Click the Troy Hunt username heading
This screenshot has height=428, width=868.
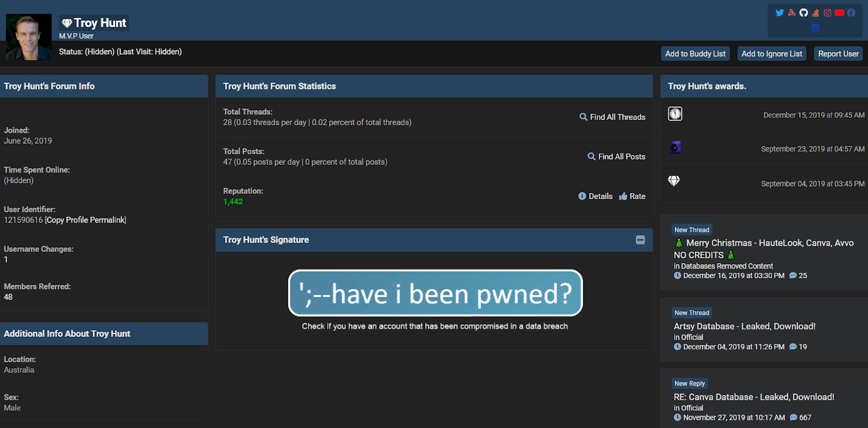100,23
